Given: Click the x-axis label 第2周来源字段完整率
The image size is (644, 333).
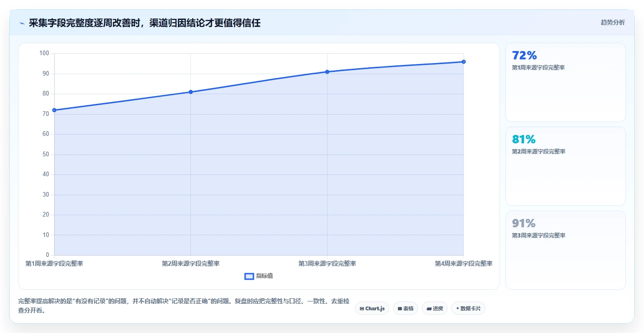Looking at the screenshot, I should [190, 263].
